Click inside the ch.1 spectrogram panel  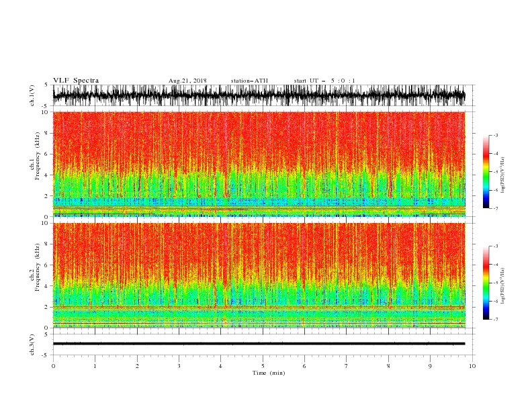pyautogui.click(x=259, y=164)
